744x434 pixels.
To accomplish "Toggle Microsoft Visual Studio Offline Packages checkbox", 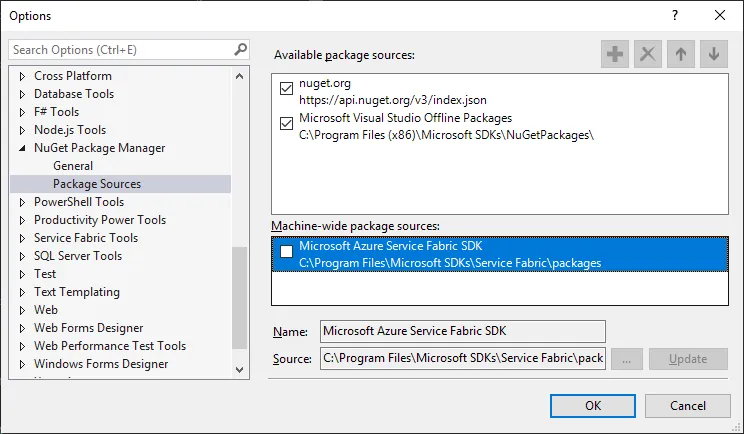I will coord(287,125).
